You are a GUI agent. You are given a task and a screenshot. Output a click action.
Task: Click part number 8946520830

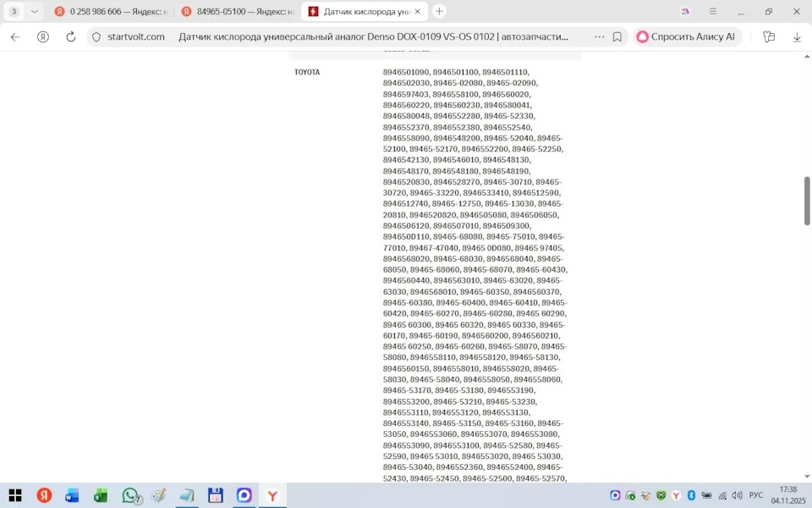406,182
